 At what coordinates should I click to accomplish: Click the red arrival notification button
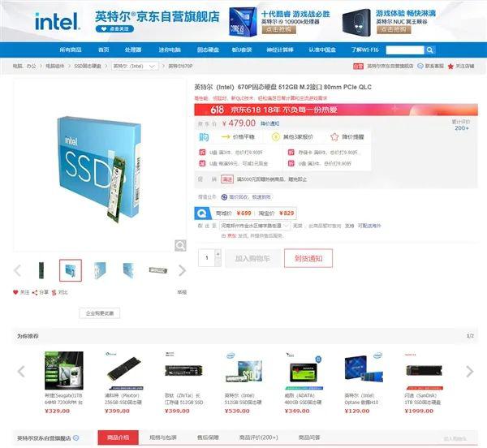[x=308, y=258]
